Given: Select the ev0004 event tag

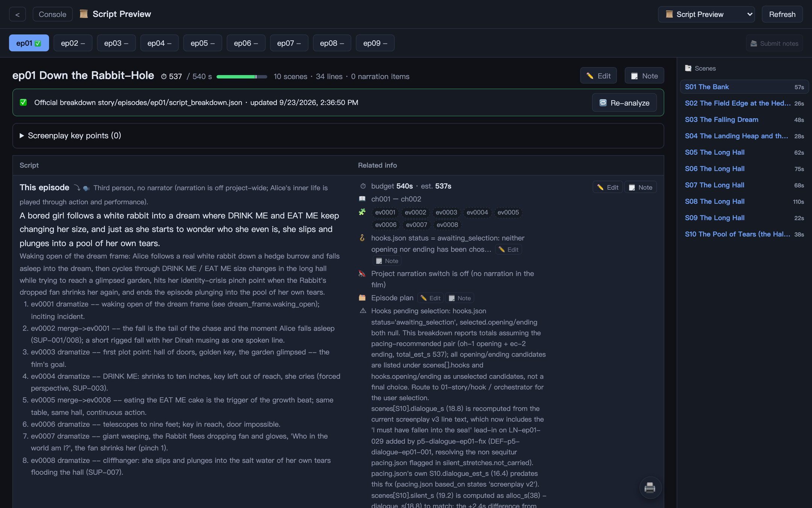Looking at the screenshot, I should coord(477,212).
